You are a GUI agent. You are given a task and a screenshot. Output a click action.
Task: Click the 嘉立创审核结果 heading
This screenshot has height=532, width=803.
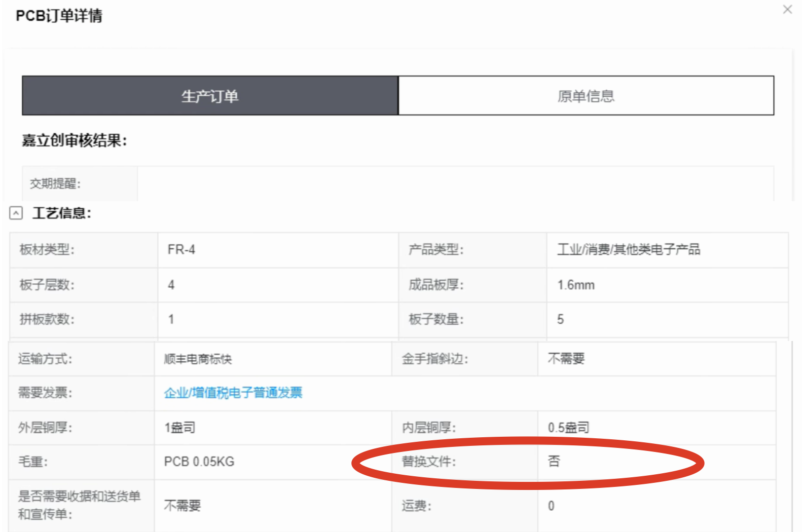[x=74, y=140]
